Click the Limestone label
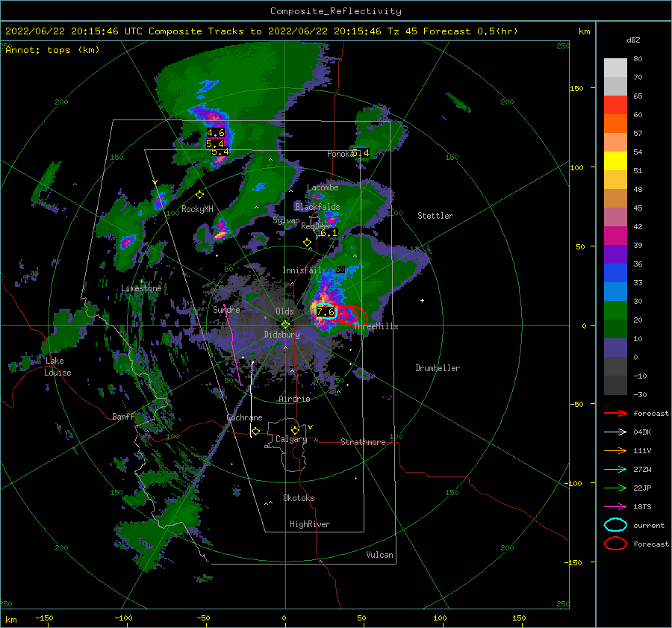 pyautogui.click(x=141, y=288)
